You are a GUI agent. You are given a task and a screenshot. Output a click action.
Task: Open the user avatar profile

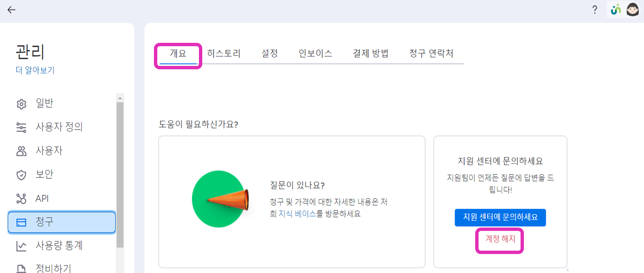[x=632, y=9]
